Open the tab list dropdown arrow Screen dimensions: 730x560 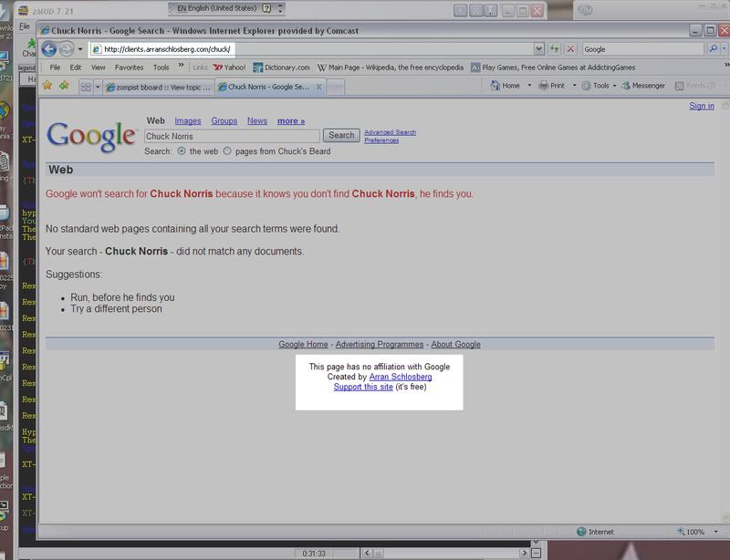(98, 87)
